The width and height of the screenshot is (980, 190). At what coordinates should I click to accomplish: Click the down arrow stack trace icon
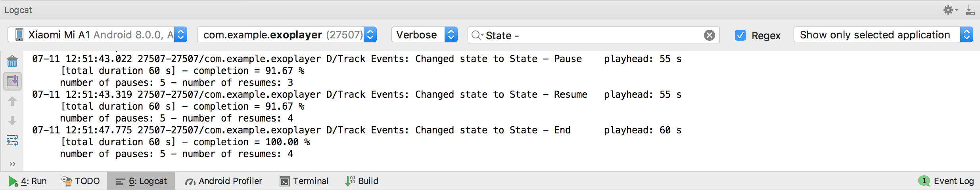pos(12,120)
